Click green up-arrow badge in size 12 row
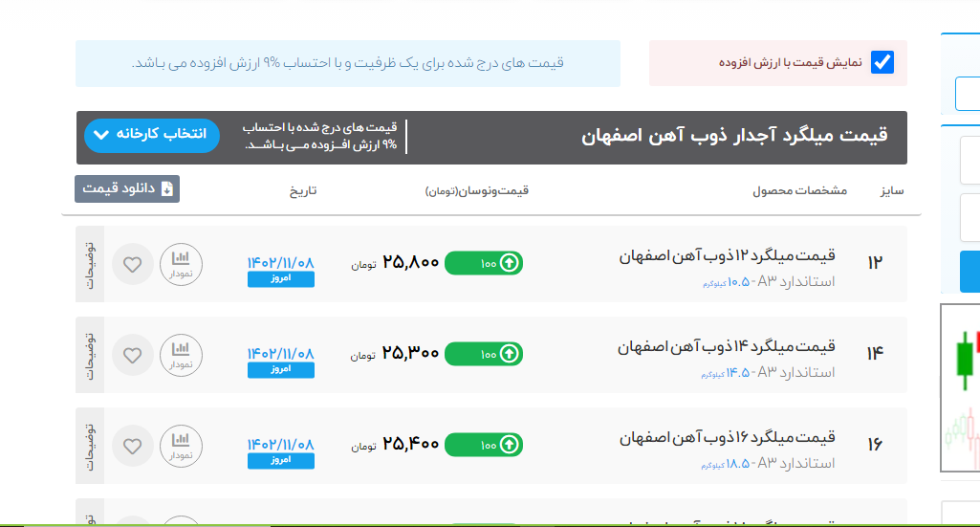 tap(484, 262)
